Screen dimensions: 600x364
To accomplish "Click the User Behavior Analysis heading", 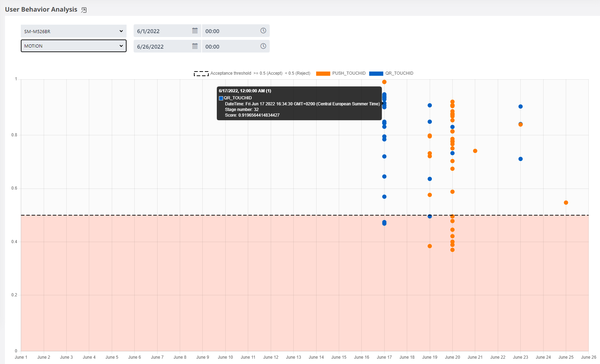I will pyautogui.click(x=41, y=10).
